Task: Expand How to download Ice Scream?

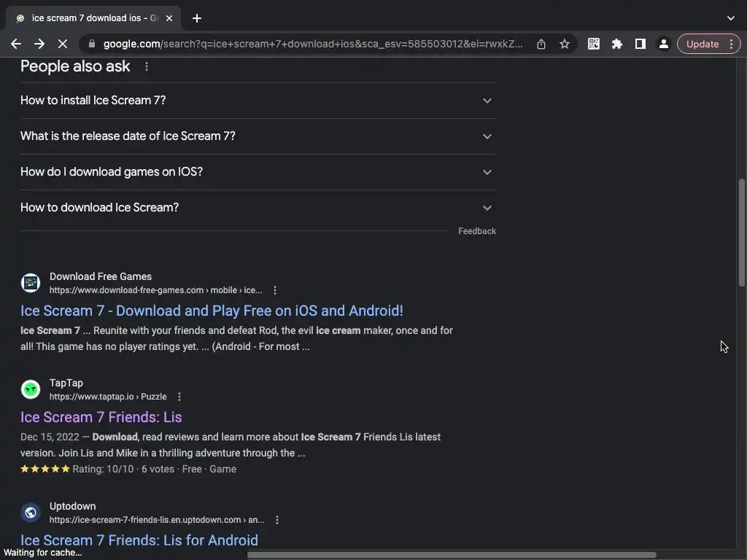Action: click(x=258, y=208)
